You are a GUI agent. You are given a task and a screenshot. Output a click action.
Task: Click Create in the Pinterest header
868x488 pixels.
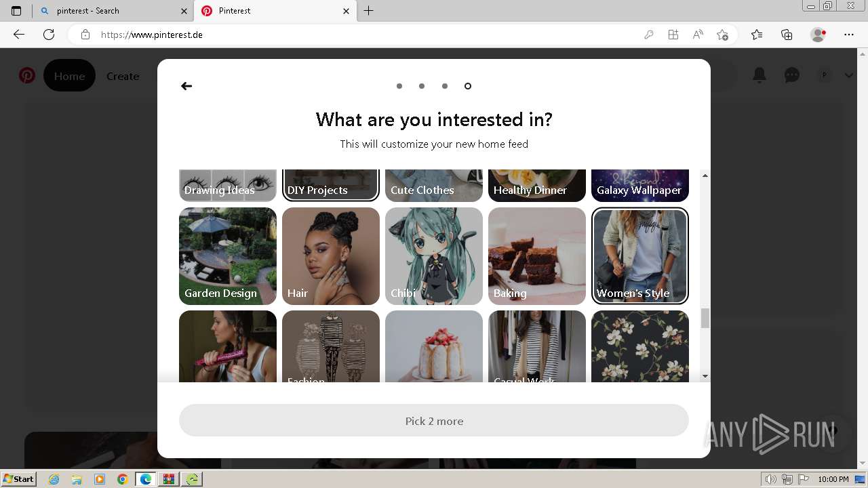pyautogui.click(x=123, y=76)
